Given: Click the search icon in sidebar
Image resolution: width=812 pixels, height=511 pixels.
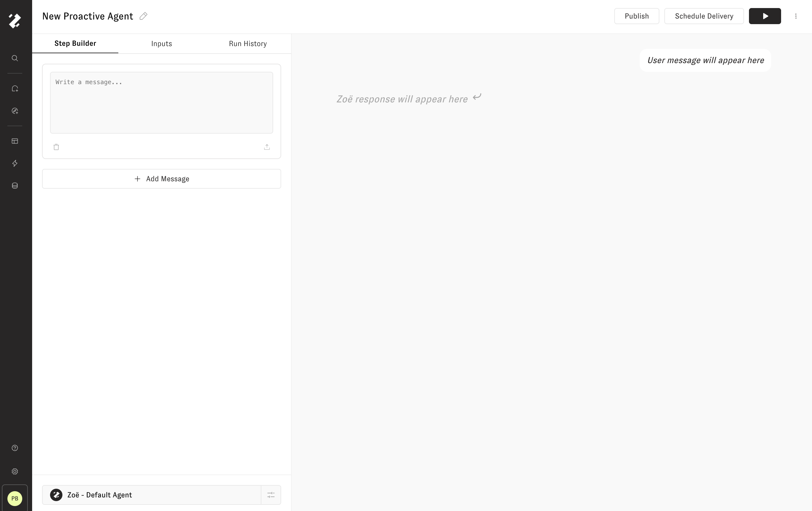Looking at the screenshot, I should 15,58.
